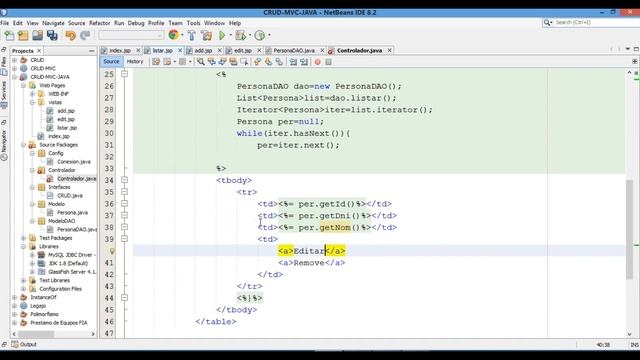The width and height of the screenshot is (640, 360).
Task: Click the editor vertical scrollbar thumb
Action: click(x=629, y=229)
